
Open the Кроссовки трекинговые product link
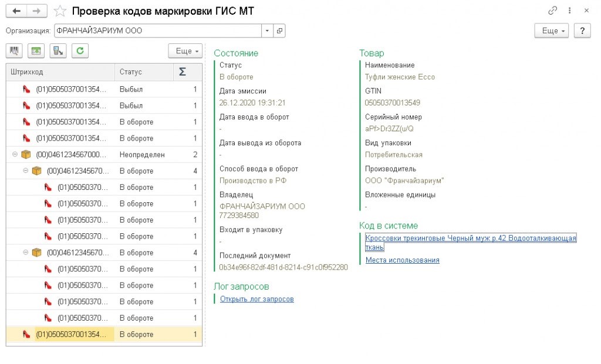pos(471,239)
